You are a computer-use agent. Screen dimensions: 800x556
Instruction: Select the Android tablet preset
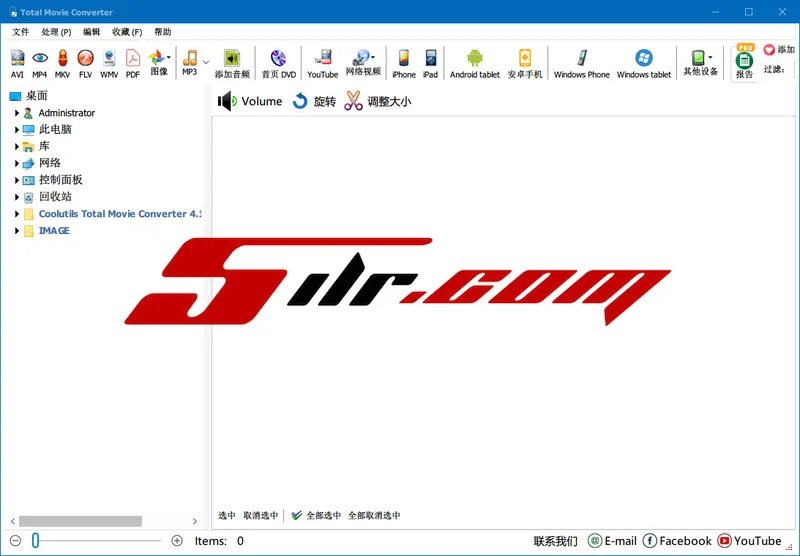[474, 64]
